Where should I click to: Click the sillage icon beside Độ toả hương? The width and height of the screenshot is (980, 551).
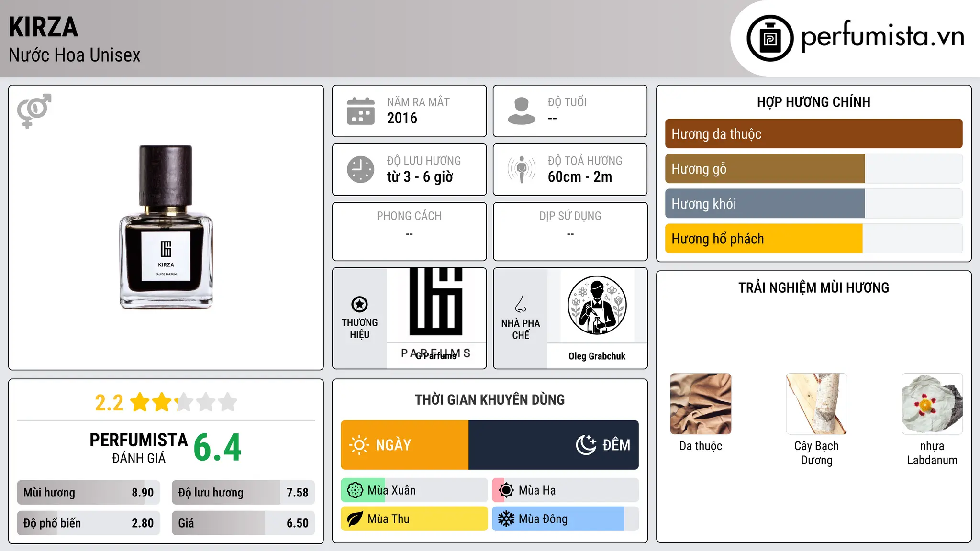pos(522,169)
